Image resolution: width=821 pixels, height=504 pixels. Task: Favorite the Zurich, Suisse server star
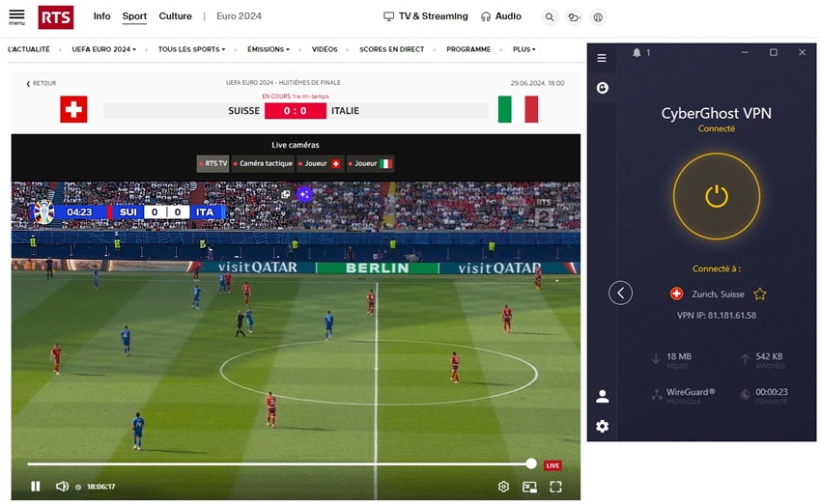760,294
